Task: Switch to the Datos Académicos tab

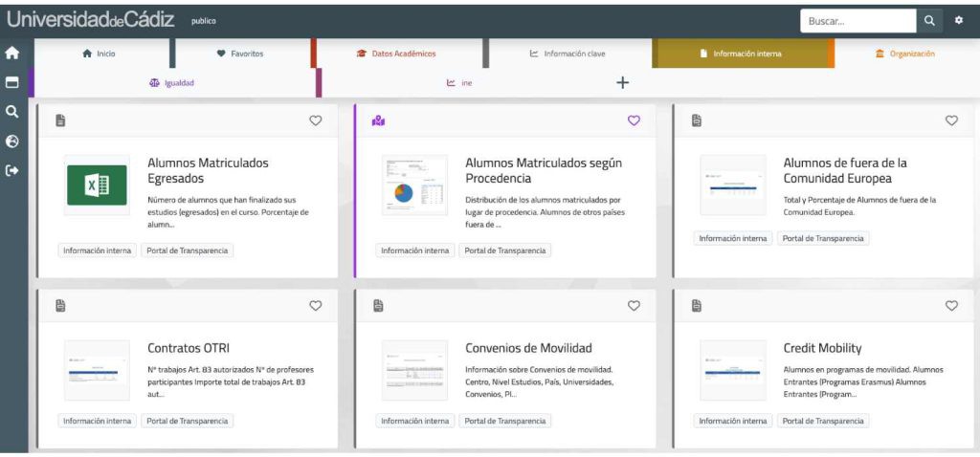Action: click(x=396, y=54)
